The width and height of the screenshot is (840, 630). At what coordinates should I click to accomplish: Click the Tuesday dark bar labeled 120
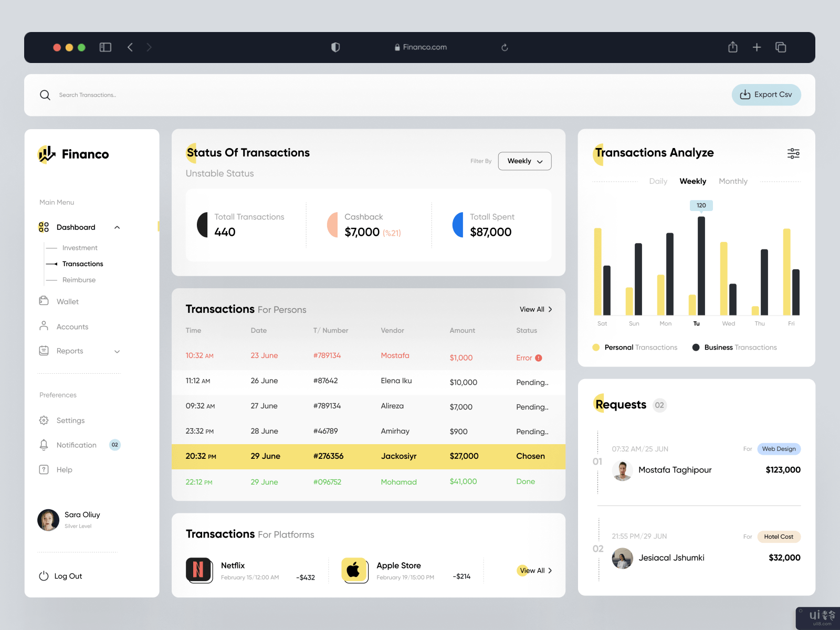click(x=701, y=265)
